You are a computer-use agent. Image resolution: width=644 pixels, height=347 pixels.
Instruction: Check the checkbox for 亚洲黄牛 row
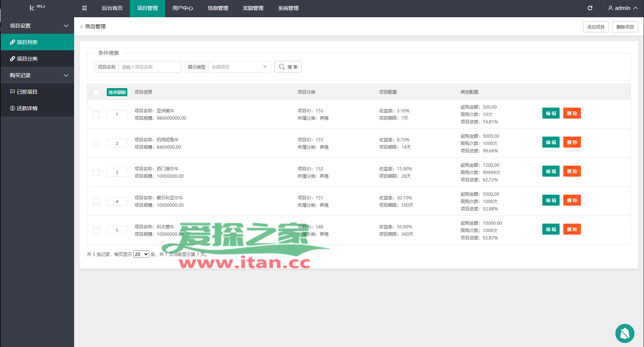(96, 115)
